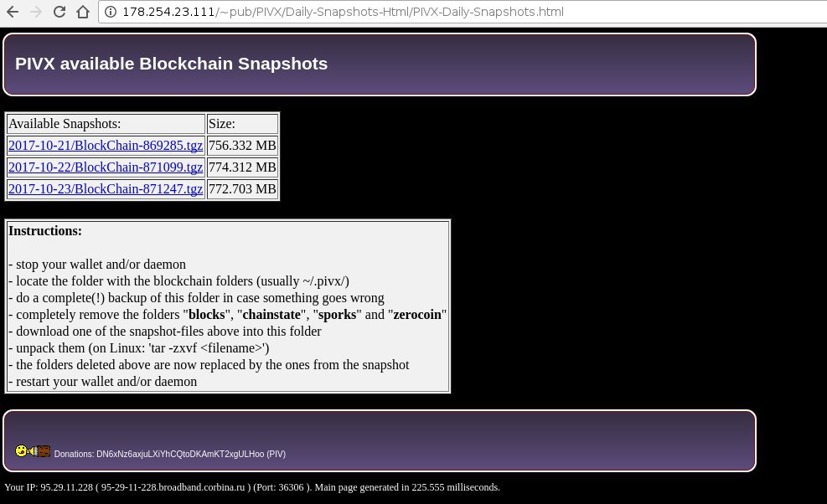Click the 'PIVX available Blockchain Snapshots' heading
The width and height of the screenshot is (827, 504).
click(x=172, y=64)
